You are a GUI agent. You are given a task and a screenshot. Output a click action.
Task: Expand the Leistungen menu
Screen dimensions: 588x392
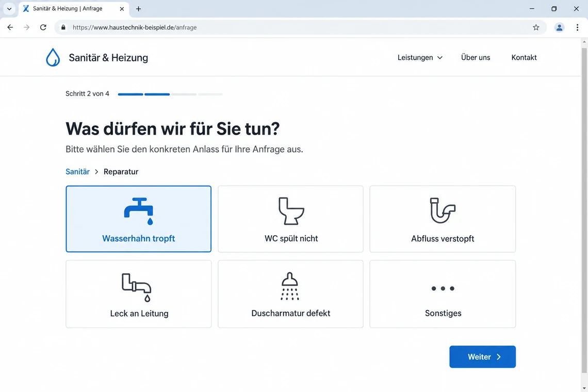[x=420, y=57]
